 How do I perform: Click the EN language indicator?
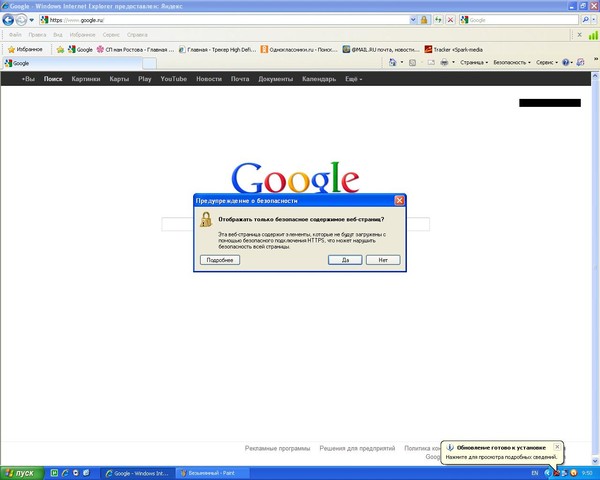click(x=535, y=473)
